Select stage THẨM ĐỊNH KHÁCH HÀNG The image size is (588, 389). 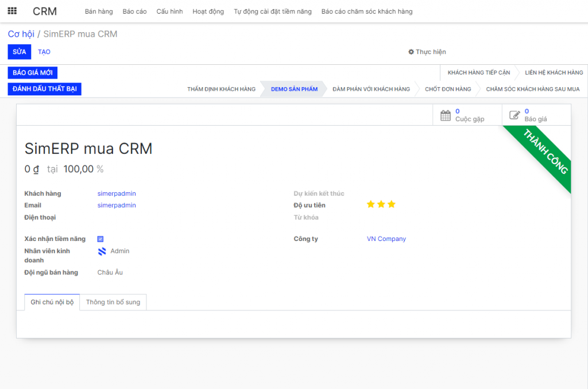tap(221, 89)
